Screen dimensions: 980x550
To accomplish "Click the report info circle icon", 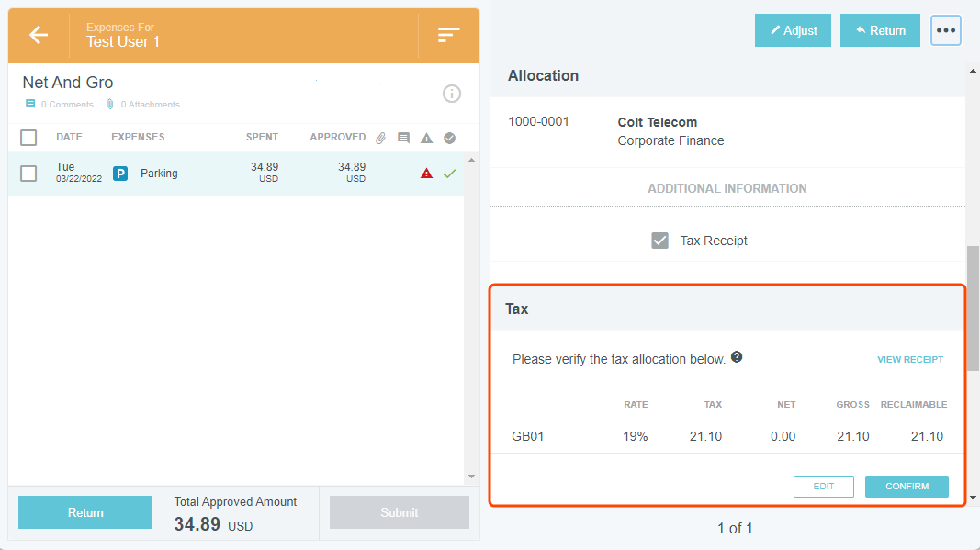I will [451, 94].
